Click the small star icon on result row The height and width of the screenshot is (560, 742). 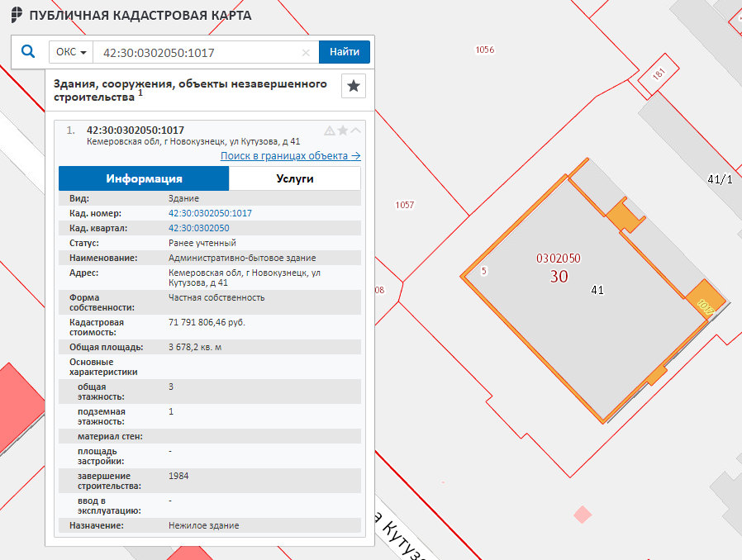tap(343, 130)
